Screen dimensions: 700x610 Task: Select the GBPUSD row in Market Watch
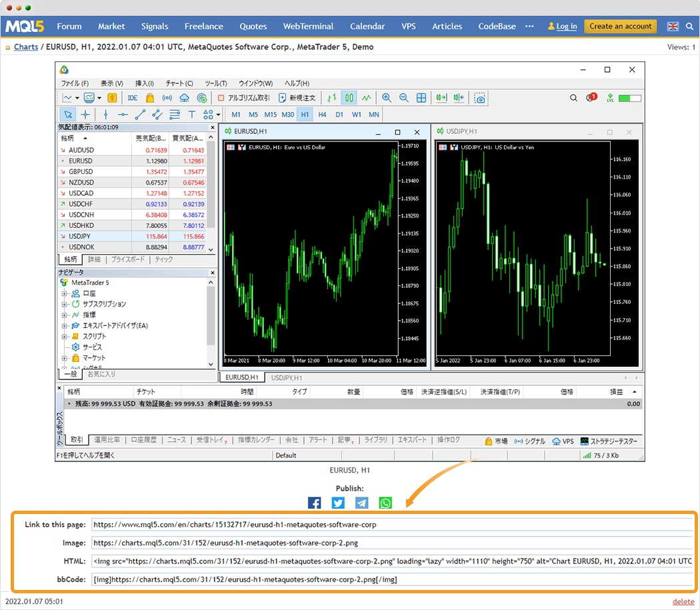[132, 172]
